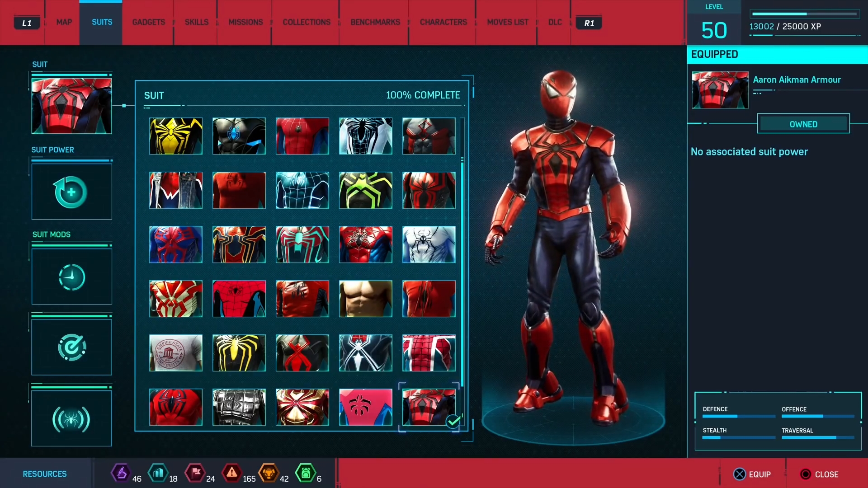868x488 pixels.
Task: Select the white Future Foundation style suit
Action: [366, 136]
